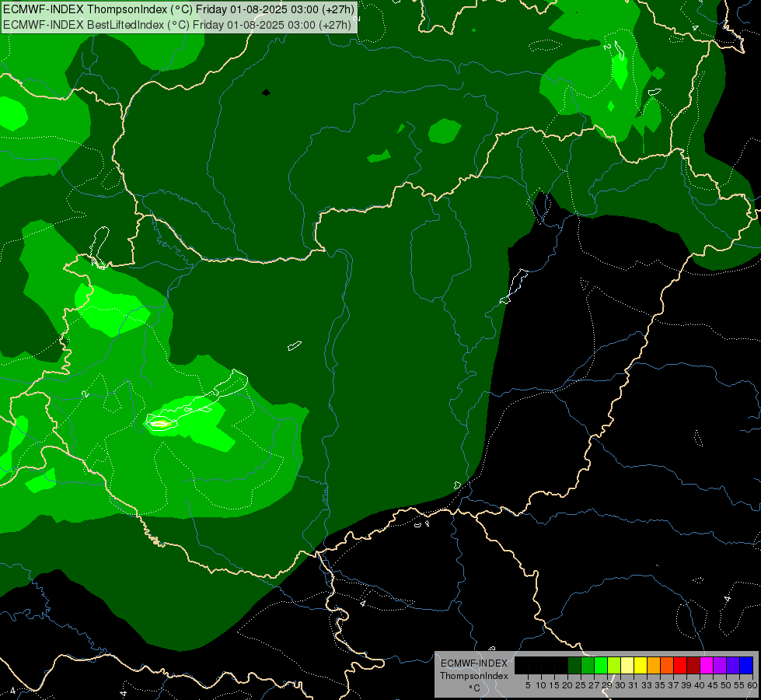Click the orange-red 35-37 legend swatch
Screen dimensions: 761x700
(667, 666)
